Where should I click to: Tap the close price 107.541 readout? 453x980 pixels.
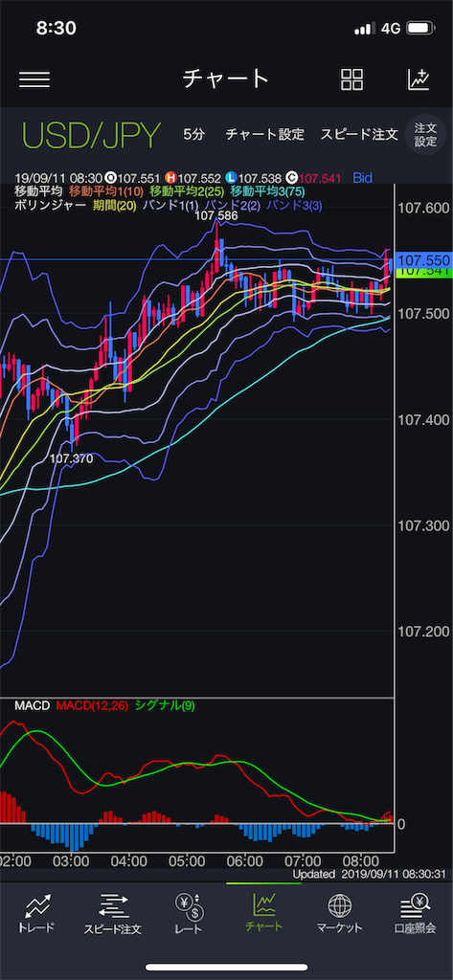tap(314, 178)
